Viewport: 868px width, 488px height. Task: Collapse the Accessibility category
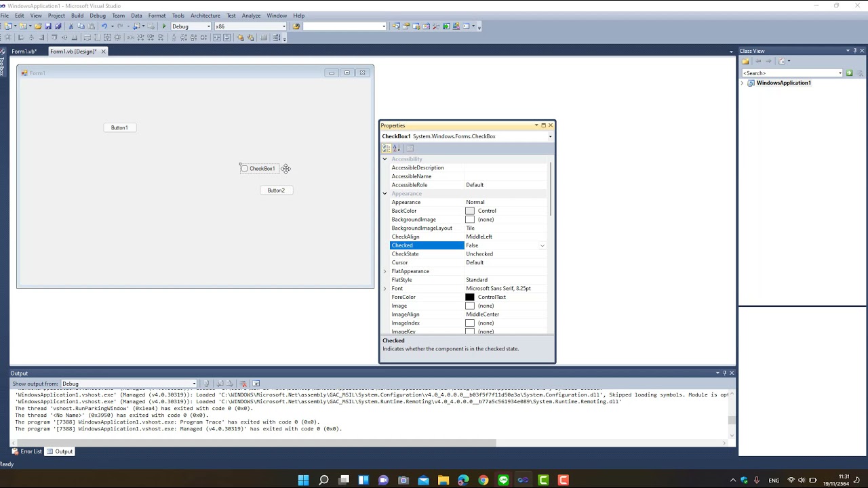pos(384,159)
